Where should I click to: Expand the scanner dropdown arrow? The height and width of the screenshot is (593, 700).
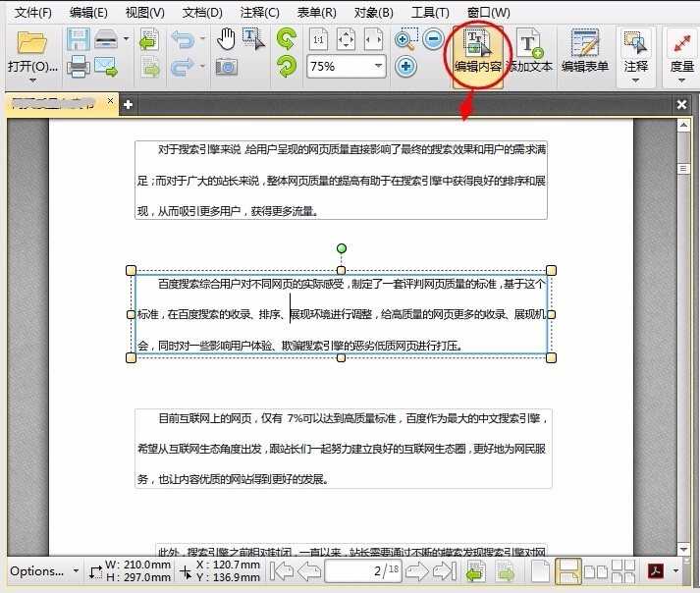127,39
